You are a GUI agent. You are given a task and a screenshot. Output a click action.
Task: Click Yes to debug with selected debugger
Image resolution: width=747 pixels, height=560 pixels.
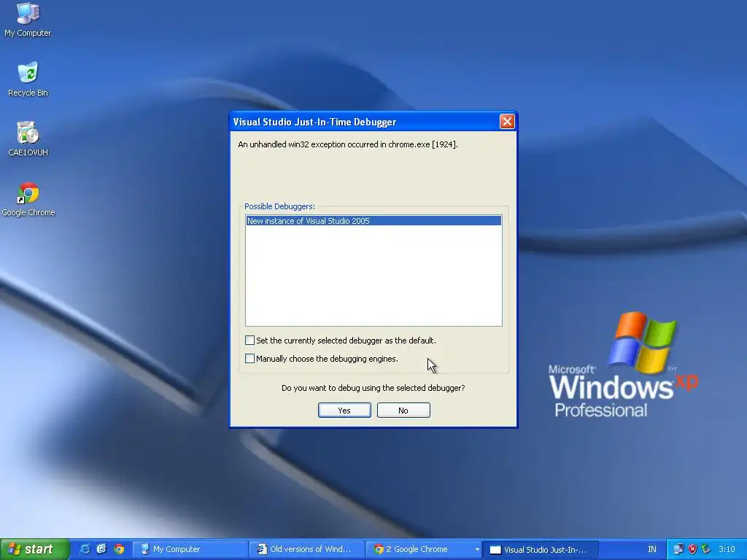click(344, 410)
